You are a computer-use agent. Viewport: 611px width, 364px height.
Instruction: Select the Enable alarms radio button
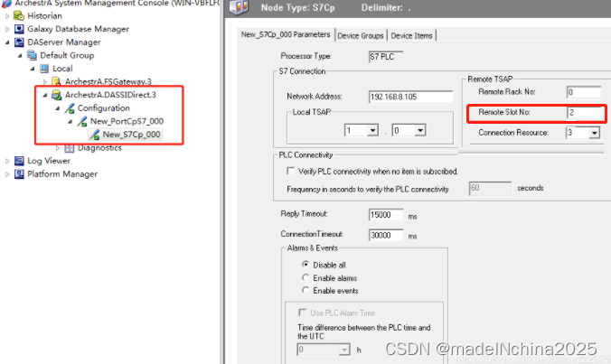point(305,277)
